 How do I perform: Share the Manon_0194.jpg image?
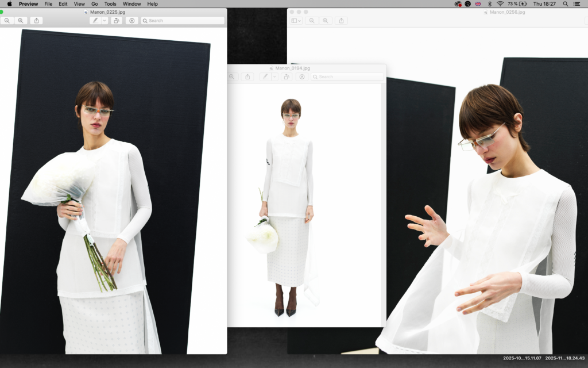[x=248, y=76]
